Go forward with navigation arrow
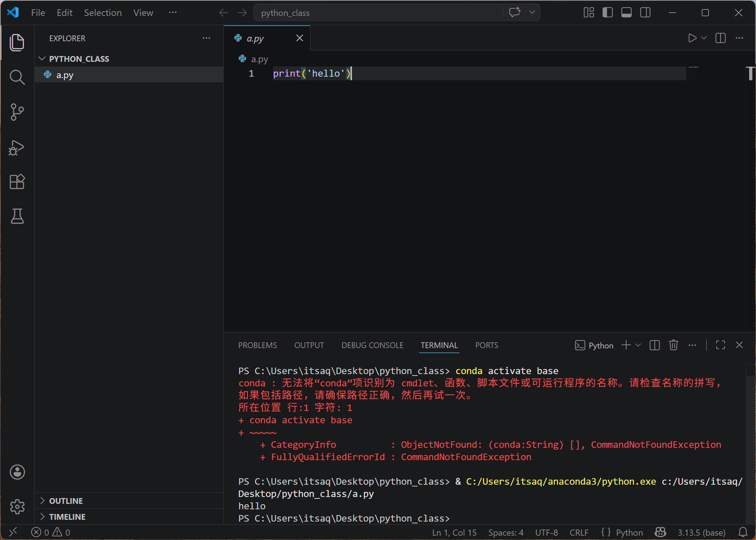 (242, 13)
